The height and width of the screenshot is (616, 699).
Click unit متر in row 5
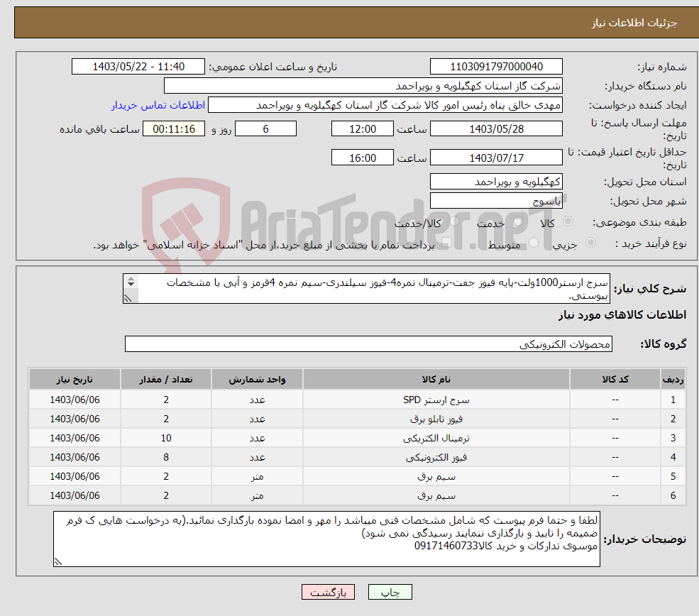[x=257, y=476]
